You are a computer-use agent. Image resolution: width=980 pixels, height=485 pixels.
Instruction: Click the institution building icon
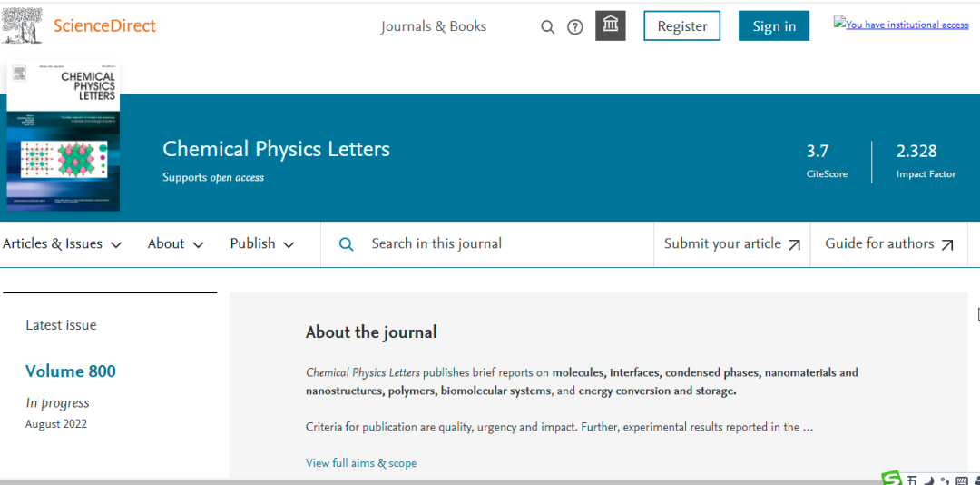[x=611, y=25]
